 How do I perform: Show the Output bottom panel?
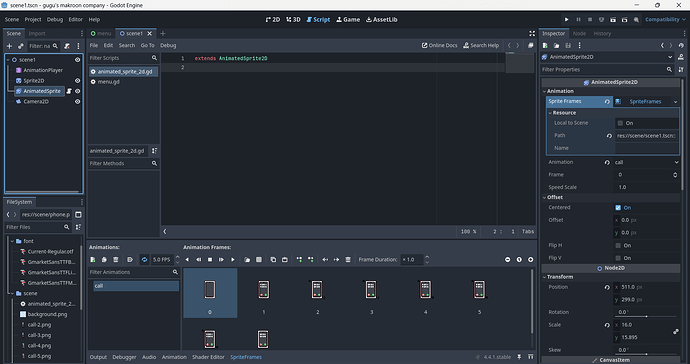click(98, 357)
